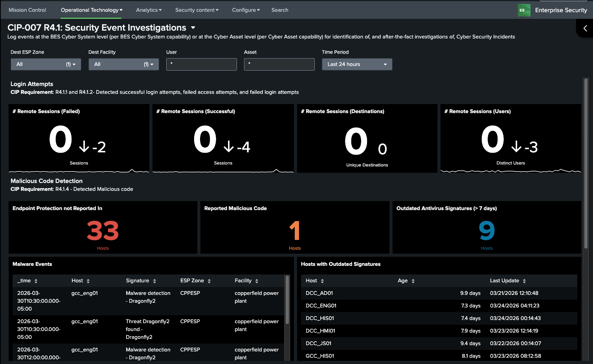Open the Search page link
The image size is (593, 364).
coord(279,10)
